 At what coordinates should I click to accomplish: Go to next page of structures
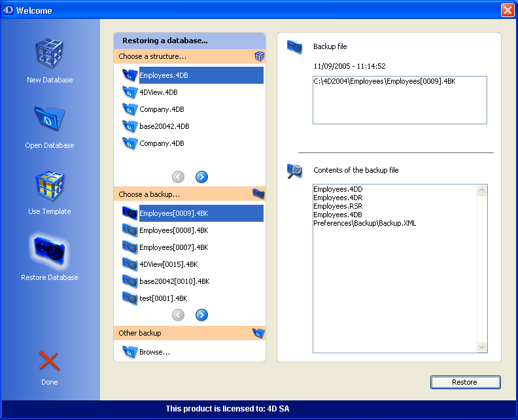(x=201, y=177)
